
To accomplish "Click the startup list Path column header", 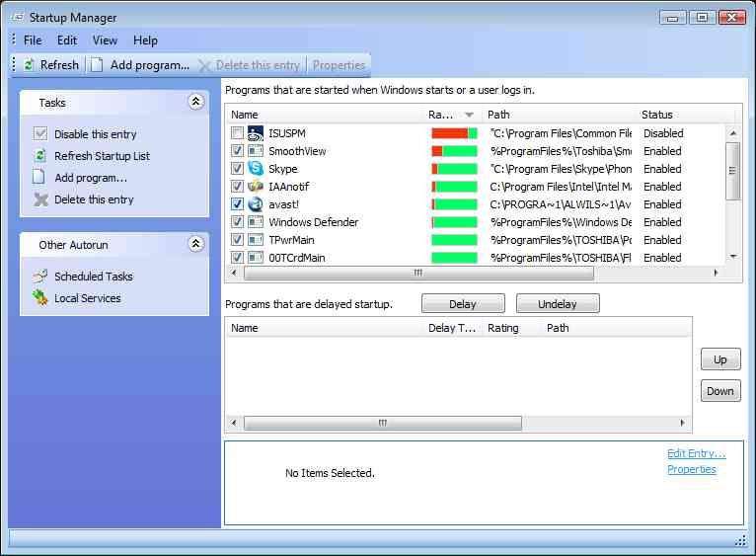I will click(x=561, y=115).
